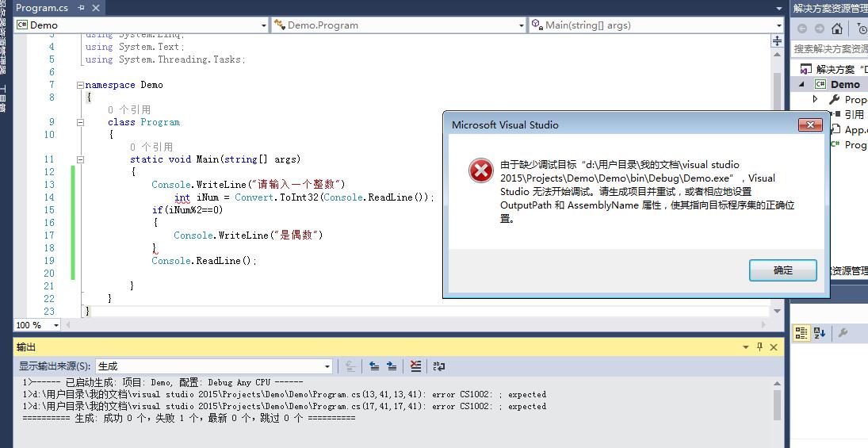Click the alphabetical sort icon in Properties panel

pyautogui.click(x=820, y=332)
